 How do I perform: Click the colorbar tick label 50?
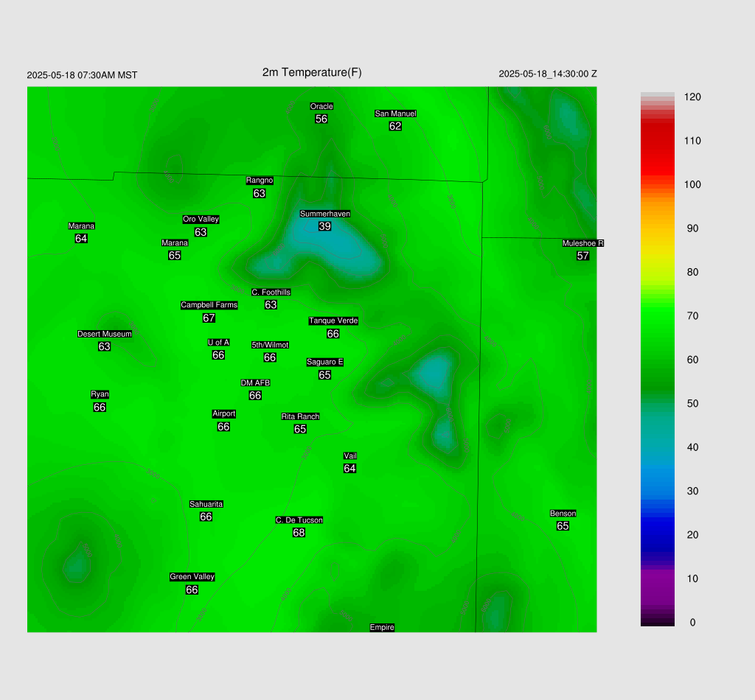pos(692,404)
